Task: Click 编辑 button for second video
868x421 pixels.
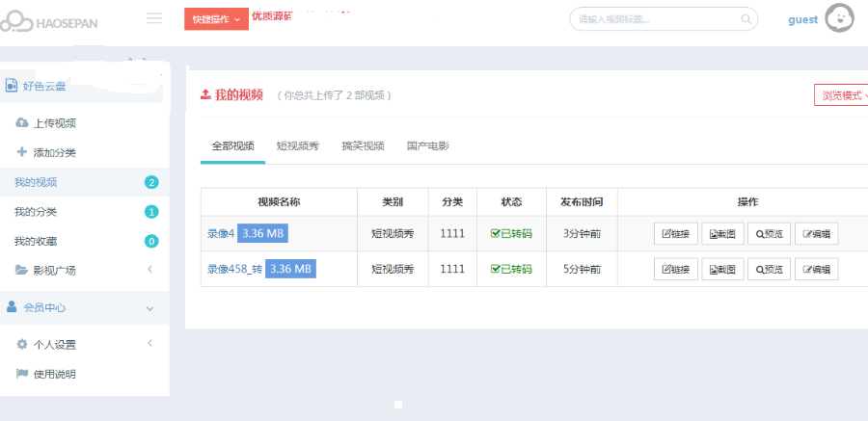Action: [x=816, y=269]
